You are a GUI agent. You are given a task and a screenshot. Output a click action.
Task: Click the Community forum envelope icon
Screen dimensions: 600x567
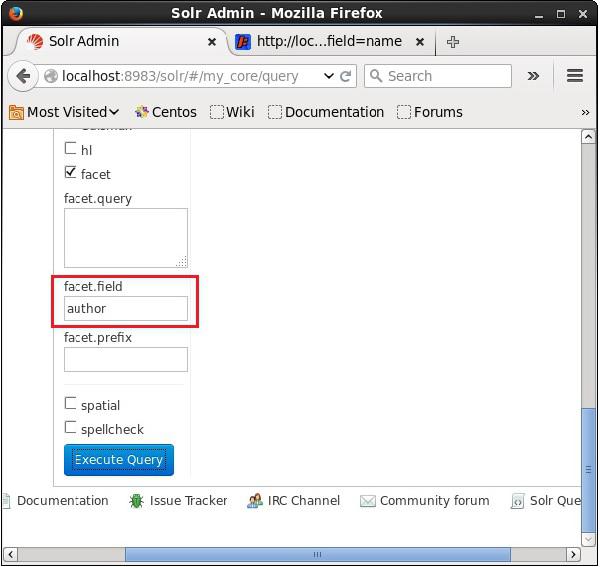367,501
